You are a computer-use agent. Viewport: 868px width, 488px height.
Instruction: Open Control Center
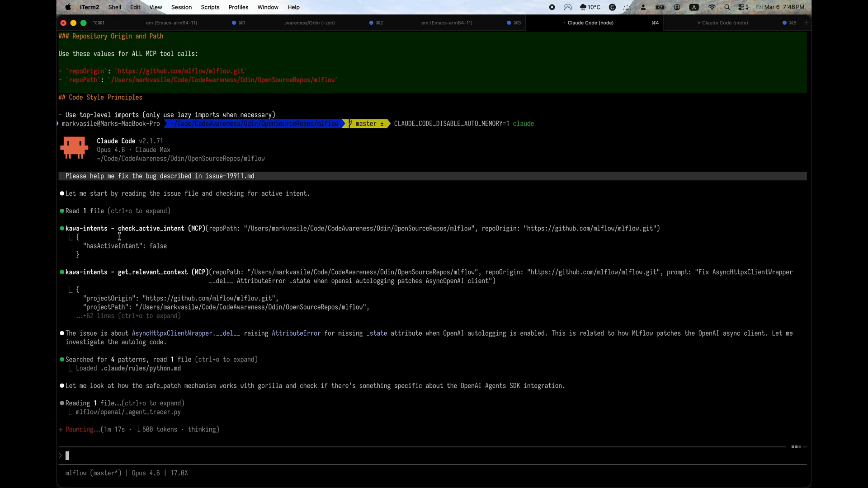742,7
